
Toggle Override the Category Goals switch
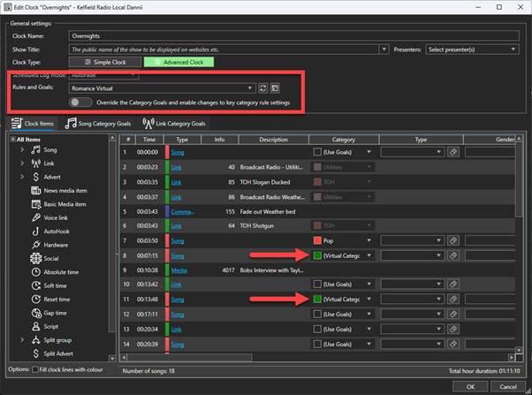(x=81, y=103)
